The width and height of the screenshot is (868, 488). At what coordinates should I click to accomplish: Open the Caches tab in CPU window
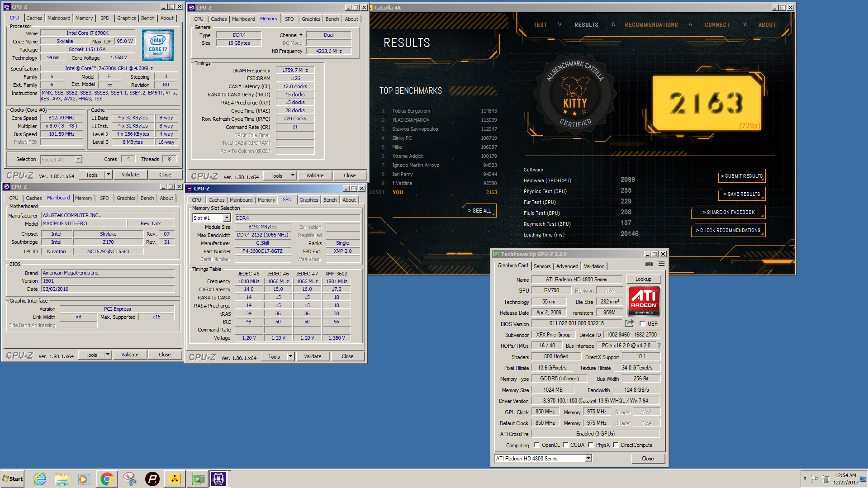pyautogui.click(x=34, y=18)
